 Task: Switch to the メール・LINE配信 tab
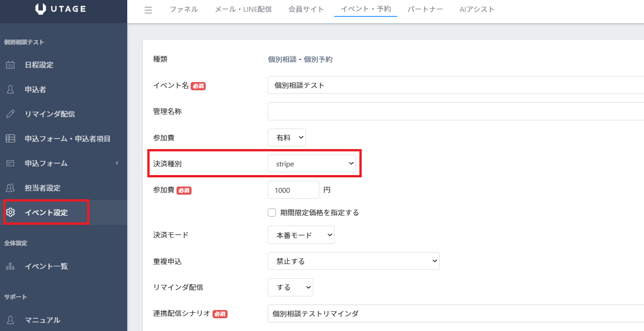point(243,9)
